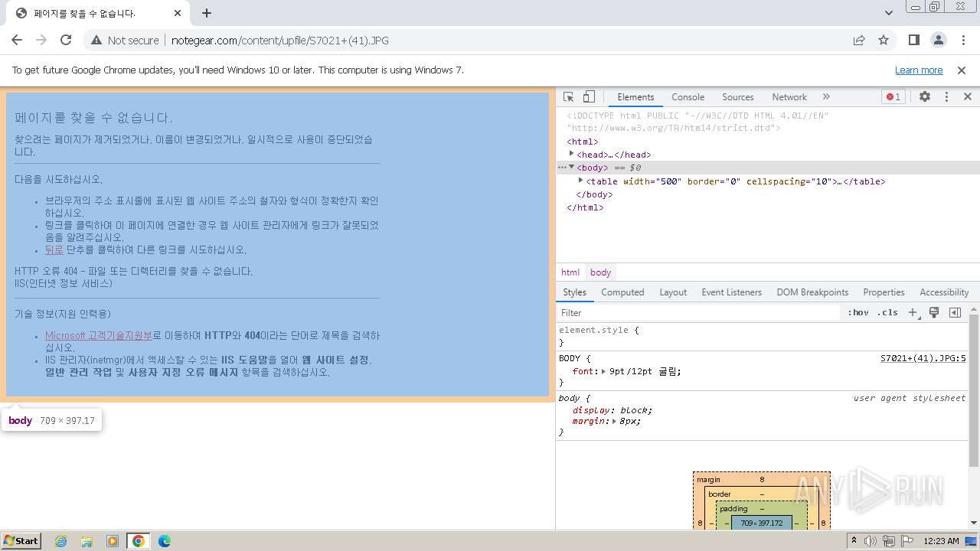Toggle the :hov element state button
Viewport: 980px width, 551px height.
pyautogui.click(x=858, y=312)
